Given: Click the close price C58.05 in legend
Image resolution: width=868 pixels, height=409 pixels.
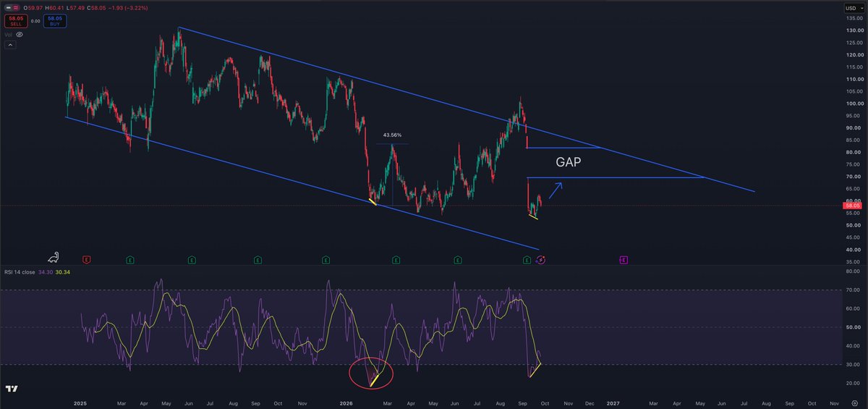Looking at the screenshot, I should coord(96,8).
